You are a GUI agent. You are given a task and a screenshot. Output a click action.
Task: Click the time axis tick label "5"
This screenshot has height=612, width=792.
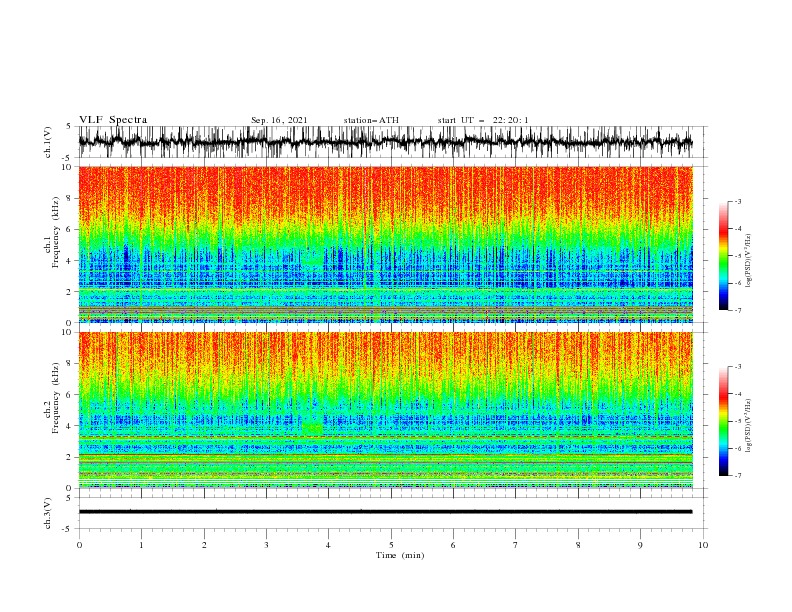click(391, 545)
